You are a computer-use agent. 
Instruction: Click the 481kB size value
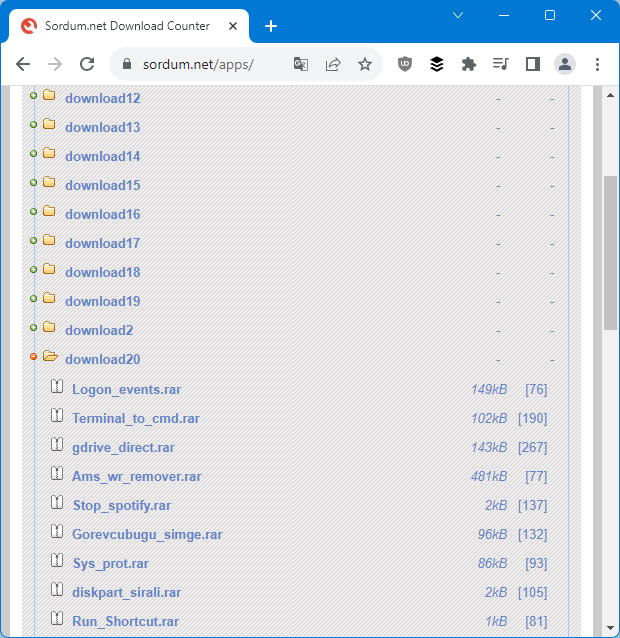point(489,476)
